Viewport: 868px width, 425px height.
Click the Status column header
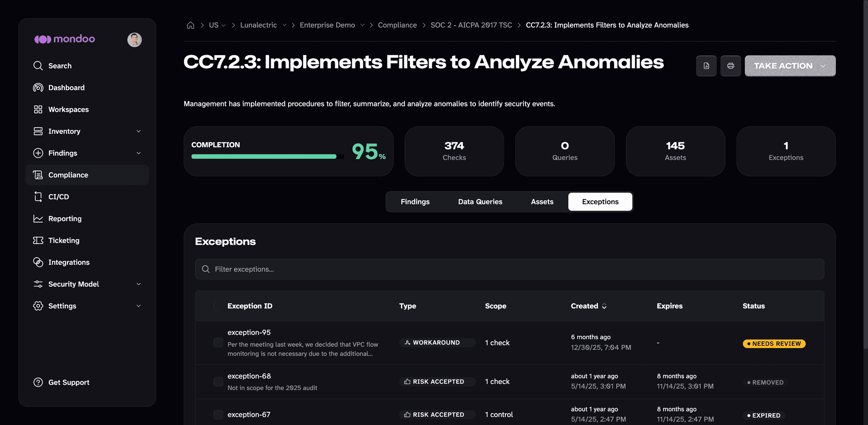(754, 306)
